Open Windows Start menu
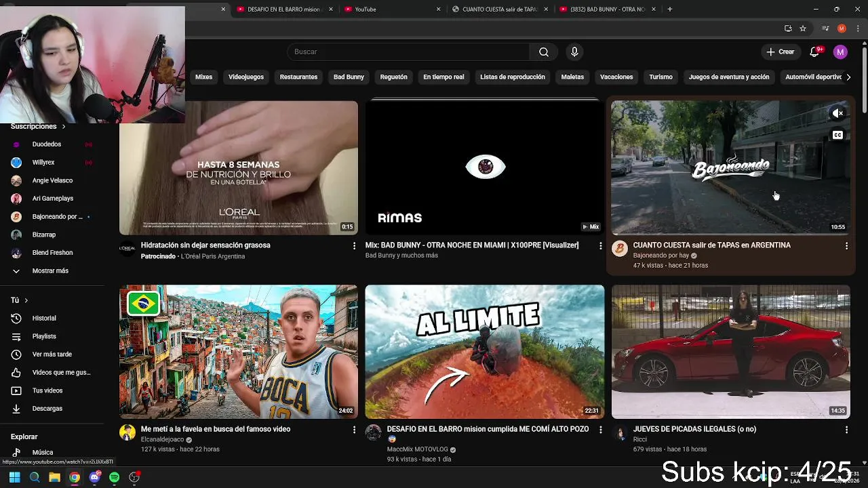 (x=14, y=477)
